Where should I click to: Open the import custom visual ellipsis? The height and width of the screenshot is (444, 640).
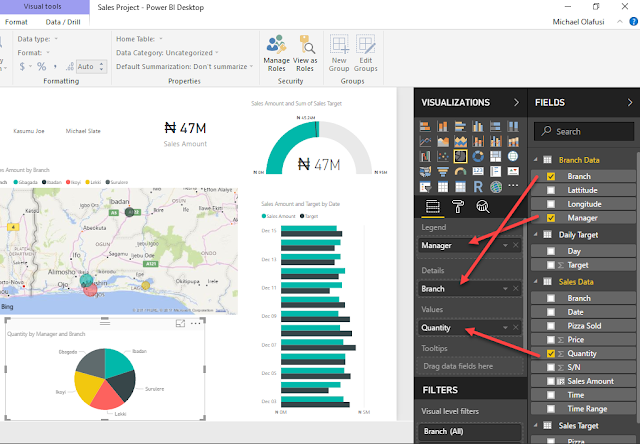(x=513, y=185)
